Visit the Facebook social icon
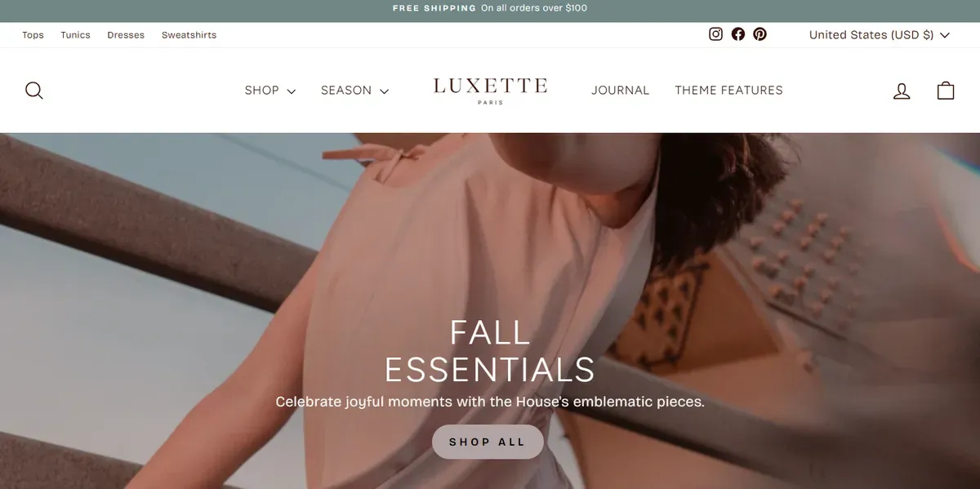The height and width of the screenshot is (489, 980). click(738, 34)
